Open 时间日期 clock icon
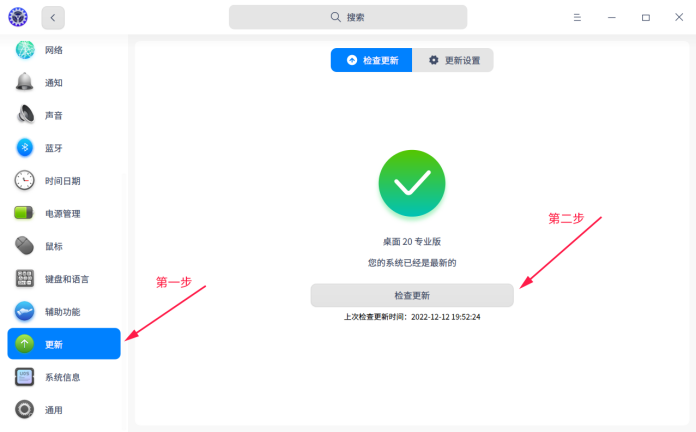This screenshot has width=696, height=432. coord(25,181)
